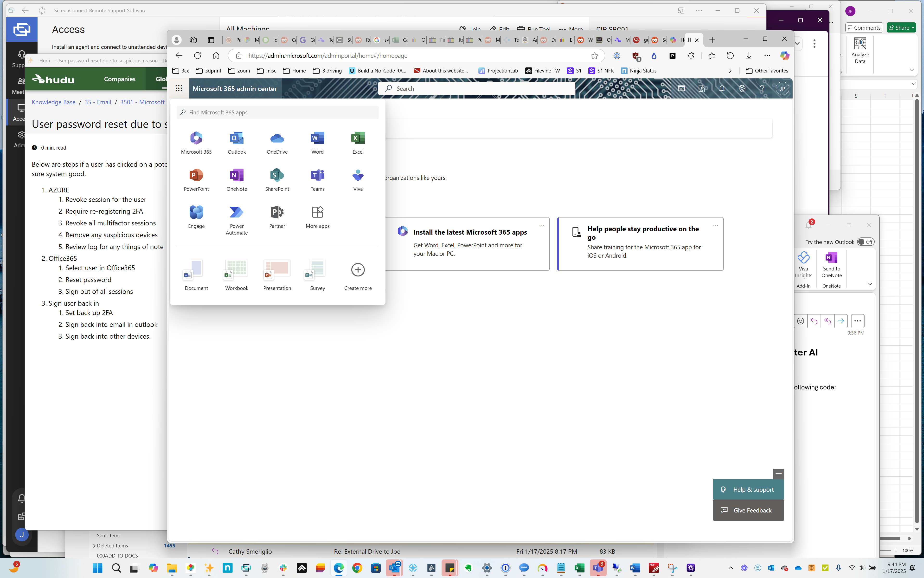This screenshot has height=578, width=924.
Task: Open the Partner app
Action: [277, 216]
